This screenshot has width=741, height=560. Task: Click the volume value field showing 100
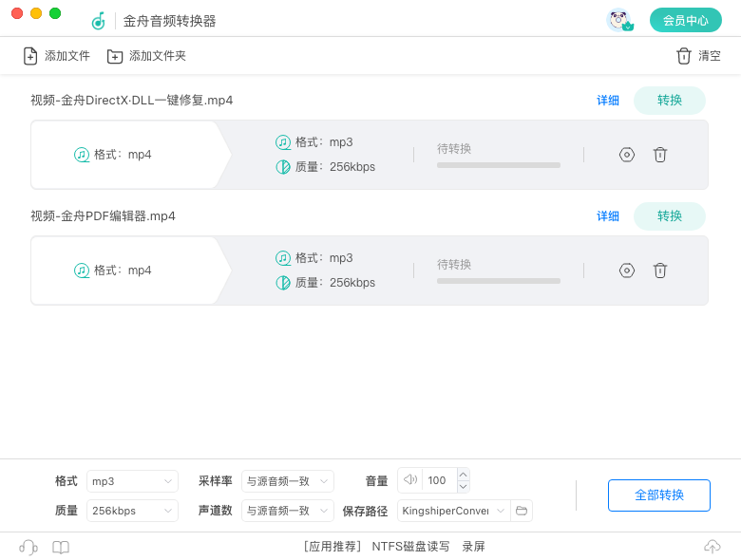click(x=440, y=480)
